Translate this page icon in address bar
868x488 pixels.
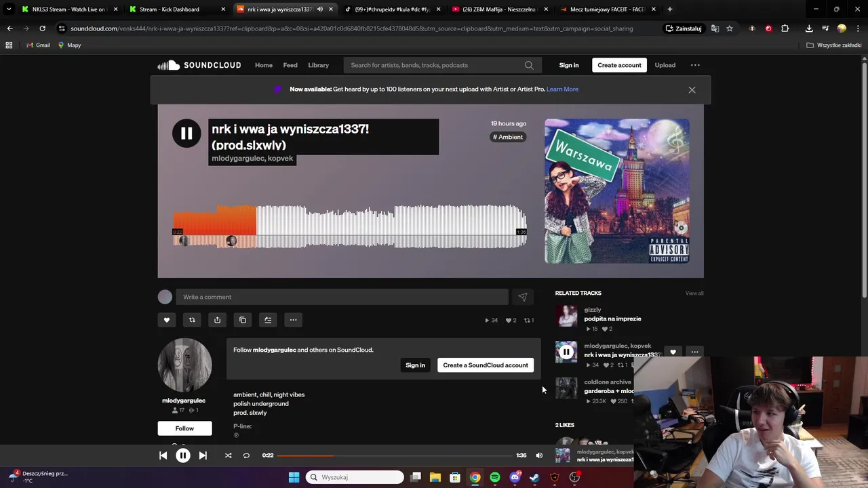715,28
